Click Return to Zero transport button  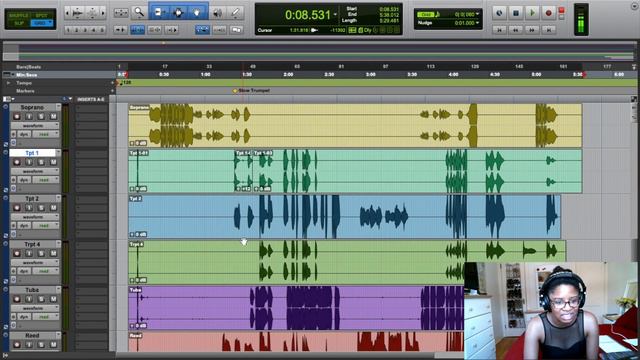499,30
